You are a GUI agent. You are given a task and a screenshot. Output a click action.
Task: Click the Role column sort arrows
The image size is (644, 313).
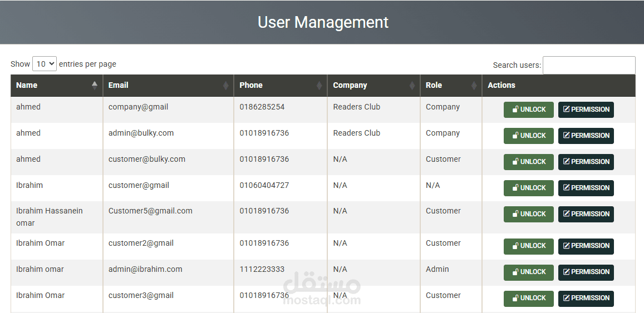coord(474,85)
